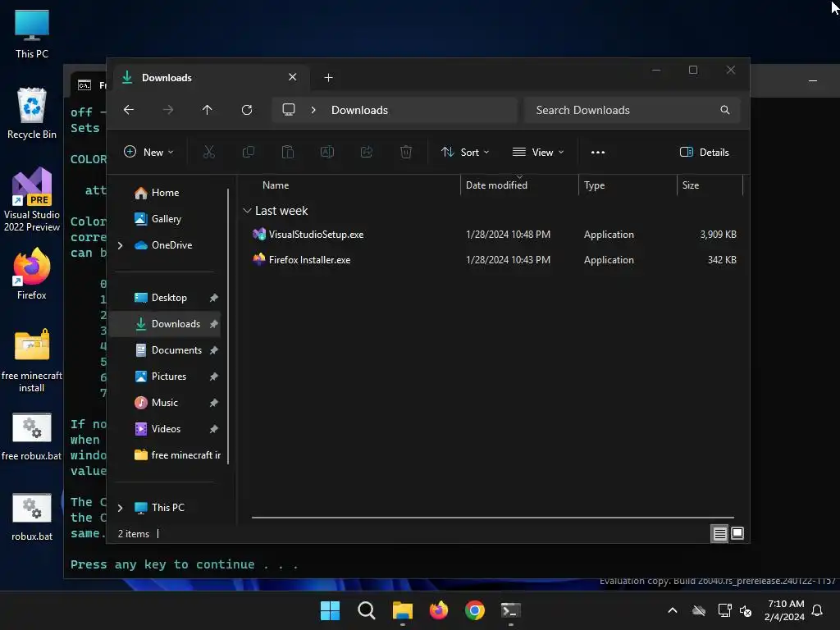The width and height of the screenshot is (840, 630).
Task: Select free minecraft install desktop folder
Action: [32, 360]
